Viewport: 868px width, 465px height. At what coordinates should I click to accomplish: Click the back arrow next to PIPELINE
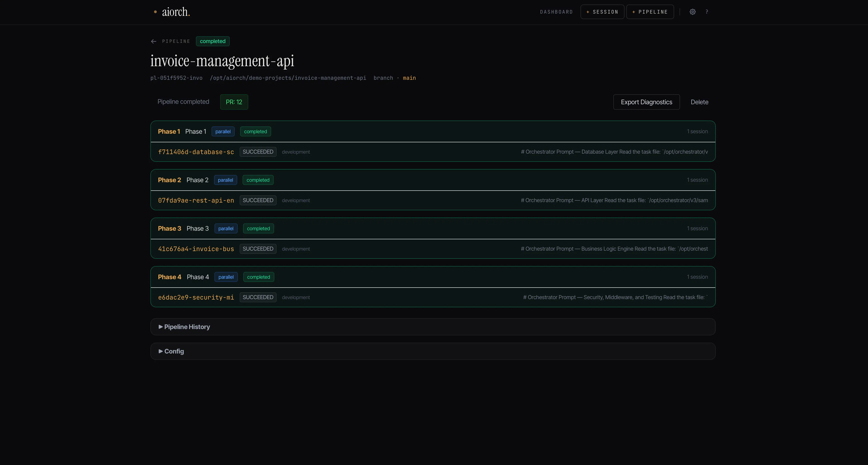(x=154, y=41)
